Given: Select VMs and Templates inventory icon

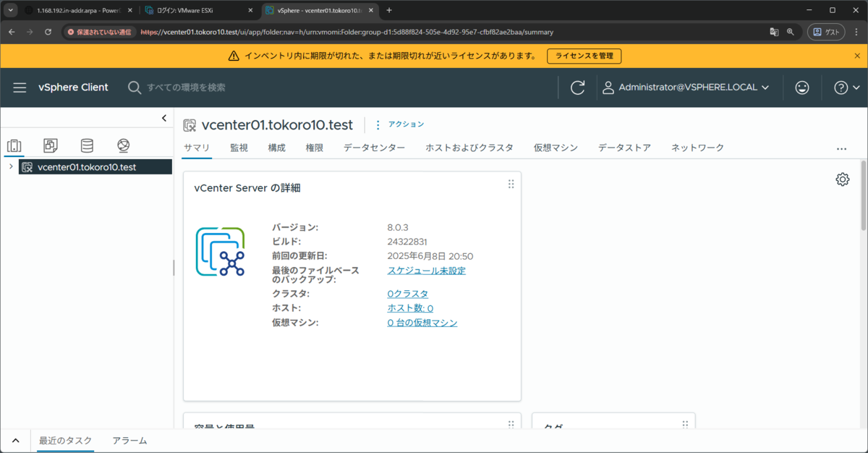Looking at the screenshot, I should coord(51,146).
